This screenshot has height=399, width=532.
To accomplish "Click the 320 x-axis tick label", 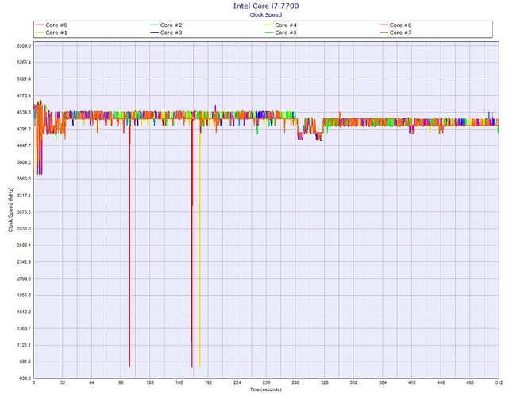I will (324, 382).
